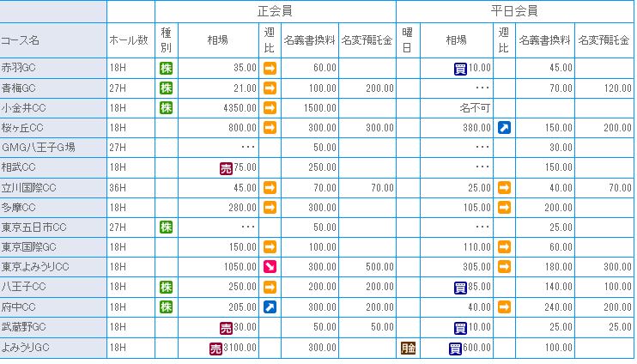Click the 正会員 flat trend arrow for 小金井CC
637x364 pixels.
270,108
